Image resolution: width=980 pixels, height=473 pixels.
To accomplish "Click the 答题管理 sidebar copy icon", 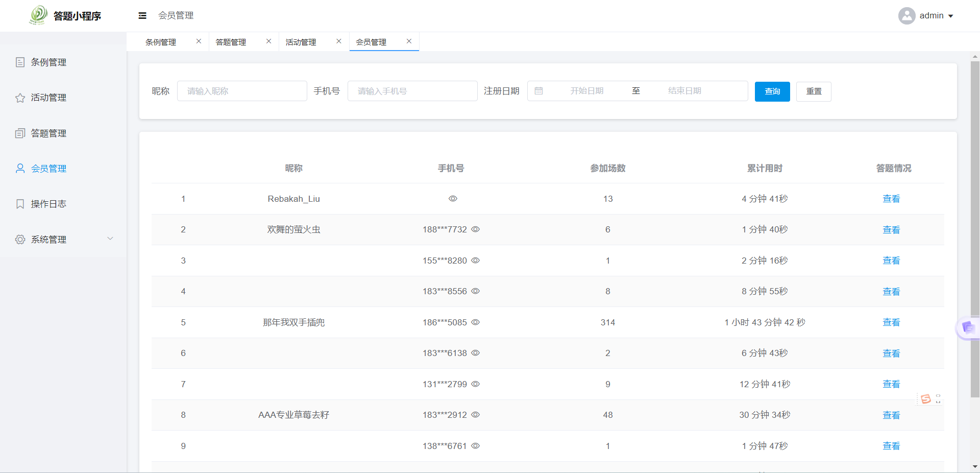I will pyautogui.click(x=20, y=133).
